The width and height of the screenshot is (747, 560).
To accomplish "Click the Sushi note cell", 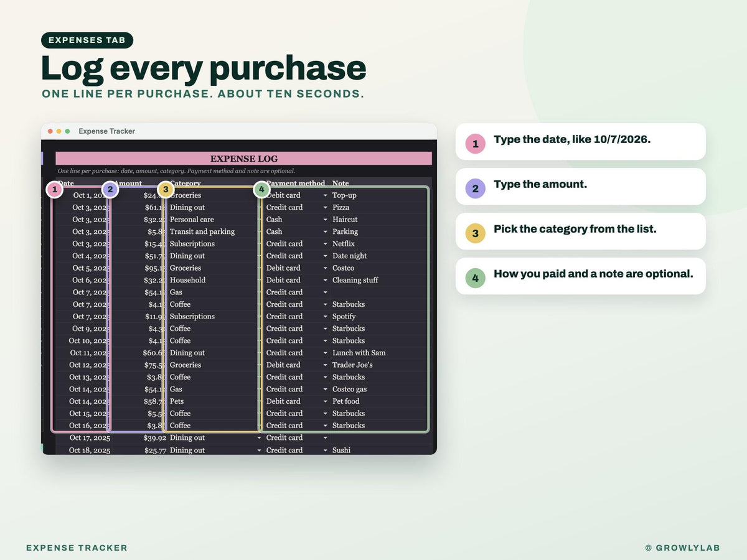I will (380, 450).
